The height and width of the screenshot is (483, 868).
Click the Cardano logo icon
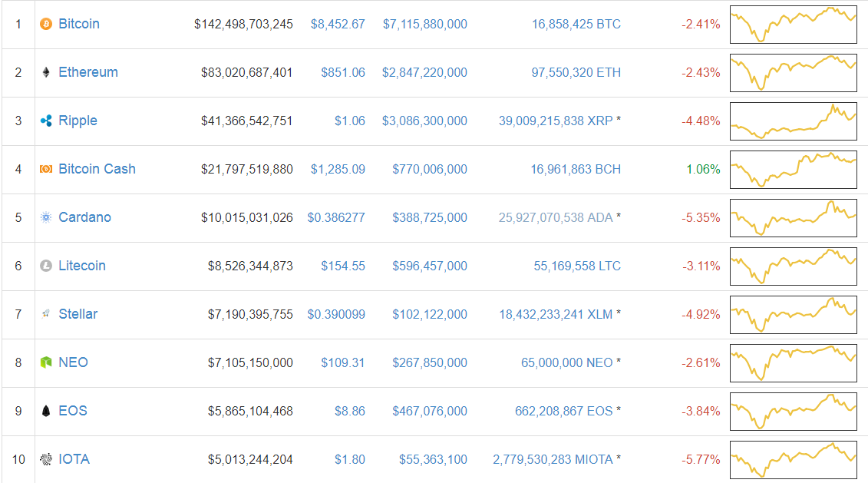coord(46,217)
